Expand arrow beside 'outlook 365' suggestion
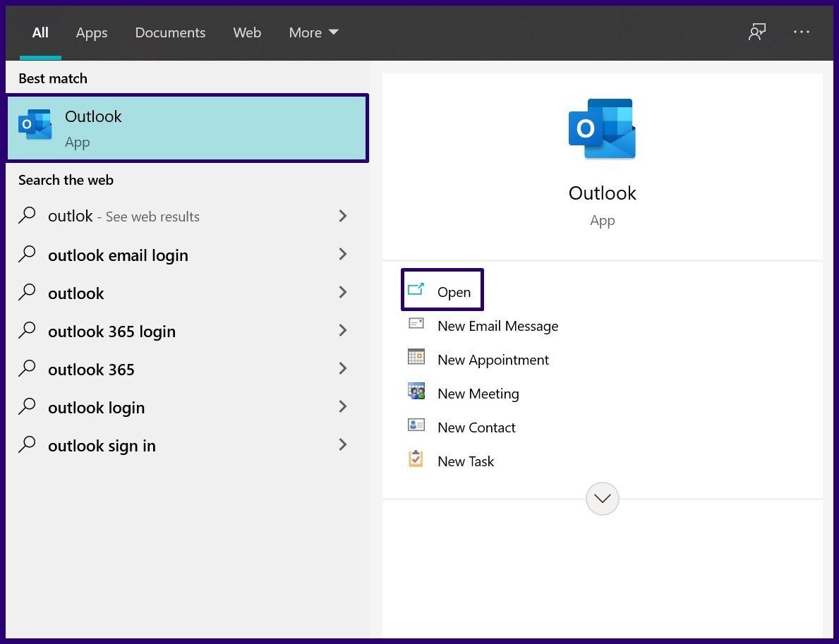This screenshot has width=839, height=644. (x=343, y=368)
